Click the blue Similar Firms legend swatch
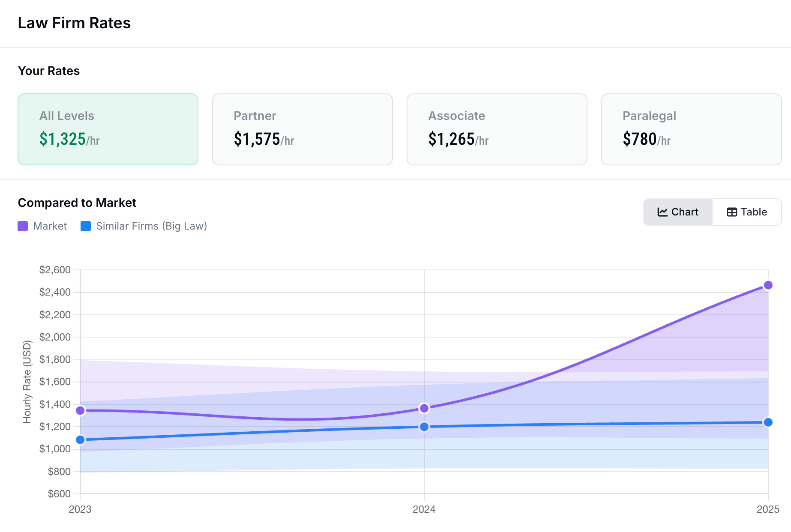The image size is (791, 532). pos(86,226)
